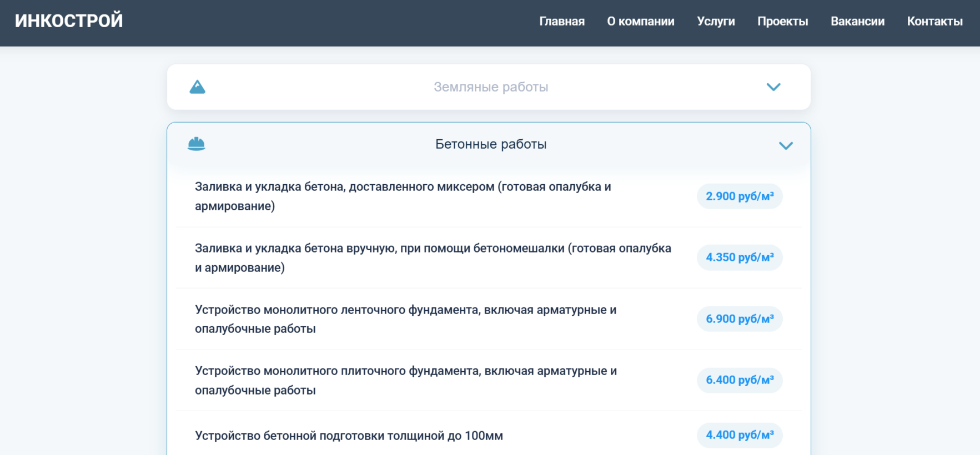980x455 pixels.
Task: Select the 6.400 руб/м³ price badge
Action: (x=740, y=380)
